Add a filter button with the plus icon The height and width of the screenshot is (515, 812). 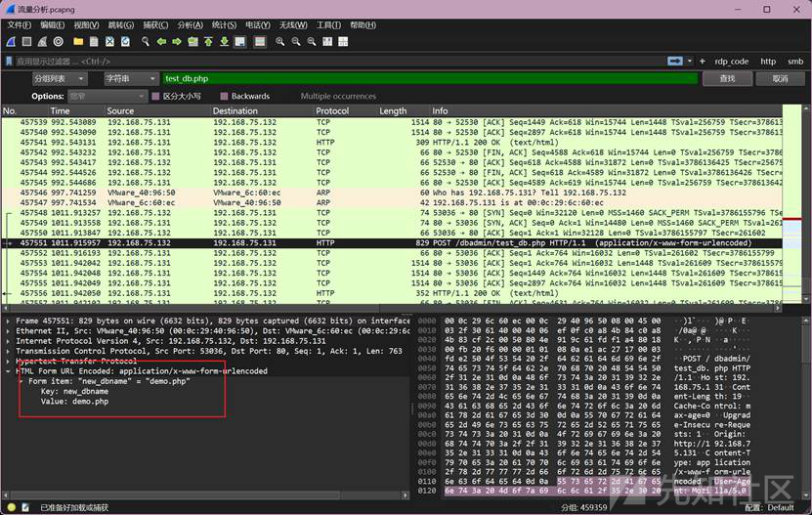[x=703, y=62]
